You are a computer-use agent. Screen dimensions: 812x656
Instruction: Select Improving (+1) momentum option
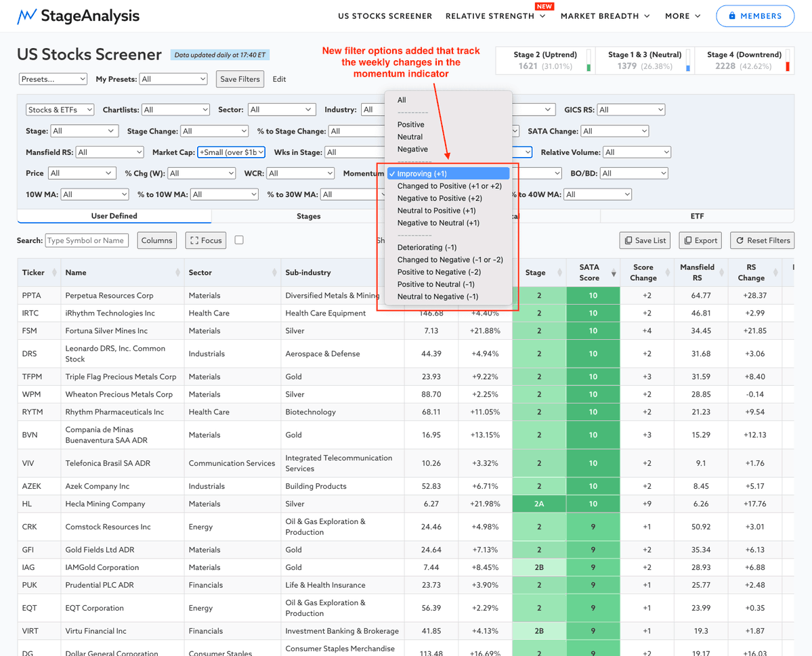[448, 173]
